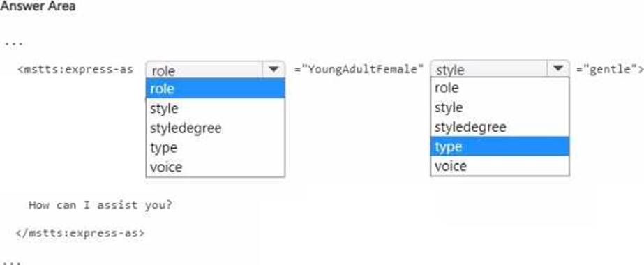This screenshot has width=644, height=265.
Task: Expand the first dropdown arrow next to role
Action: tap(274, 70)
